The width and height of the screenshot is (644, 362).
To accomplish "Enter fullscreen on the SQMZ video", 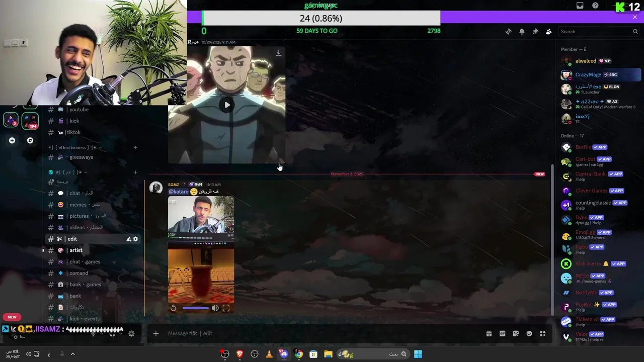I will click(x=226, y=308).
